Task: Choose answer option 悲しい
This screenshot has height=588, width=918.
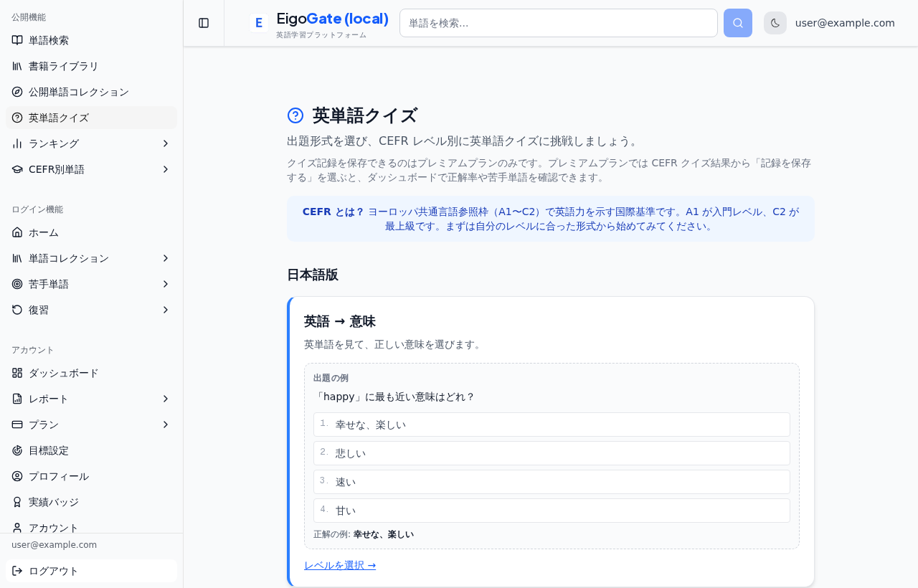Action: point(552,453)
